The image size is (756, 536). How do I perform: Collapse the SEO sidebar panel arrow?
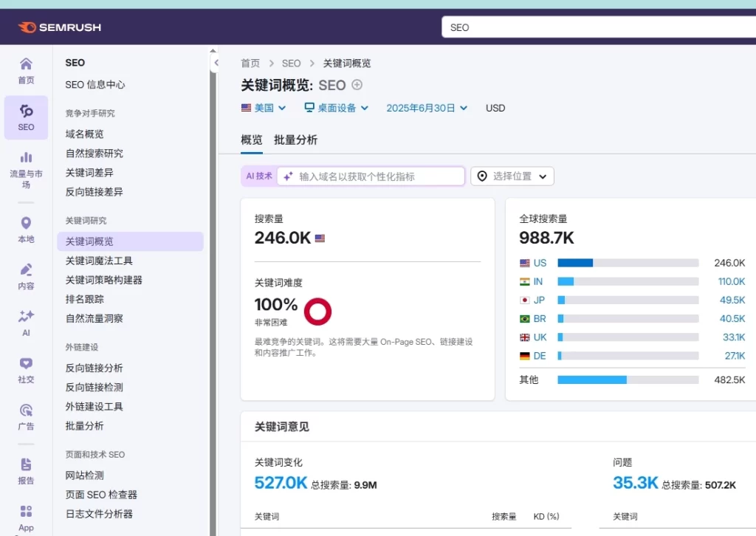tap(216, 63)
